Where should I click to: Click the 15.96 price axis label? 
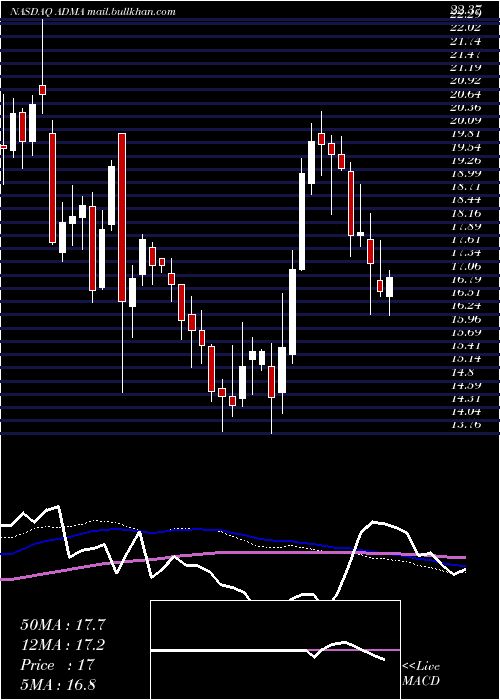[x=466, y=319]
